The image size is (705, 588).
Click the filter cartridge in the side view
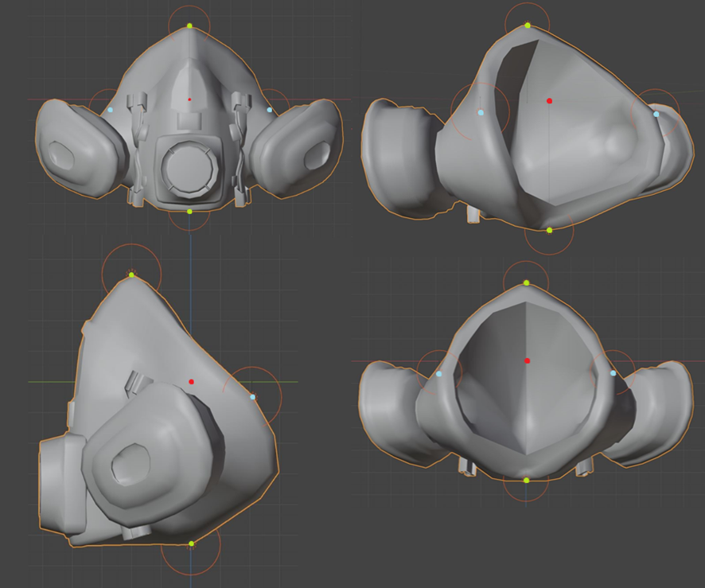(x=153, y=454)
